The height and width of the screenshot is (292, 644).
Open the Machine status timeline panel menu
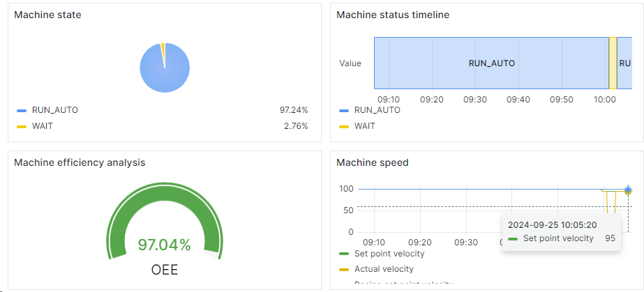click(393, 15)
